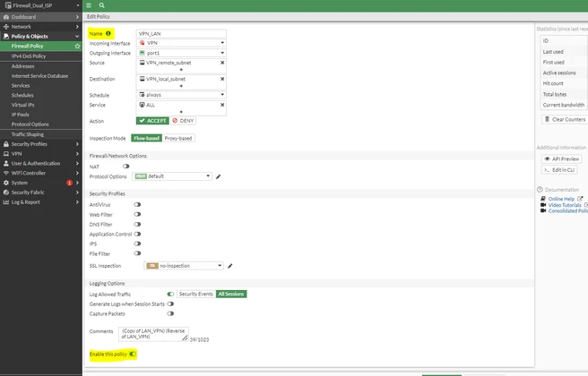Open the Firewall_Dual_ISP device dropdown

[41, 5]
